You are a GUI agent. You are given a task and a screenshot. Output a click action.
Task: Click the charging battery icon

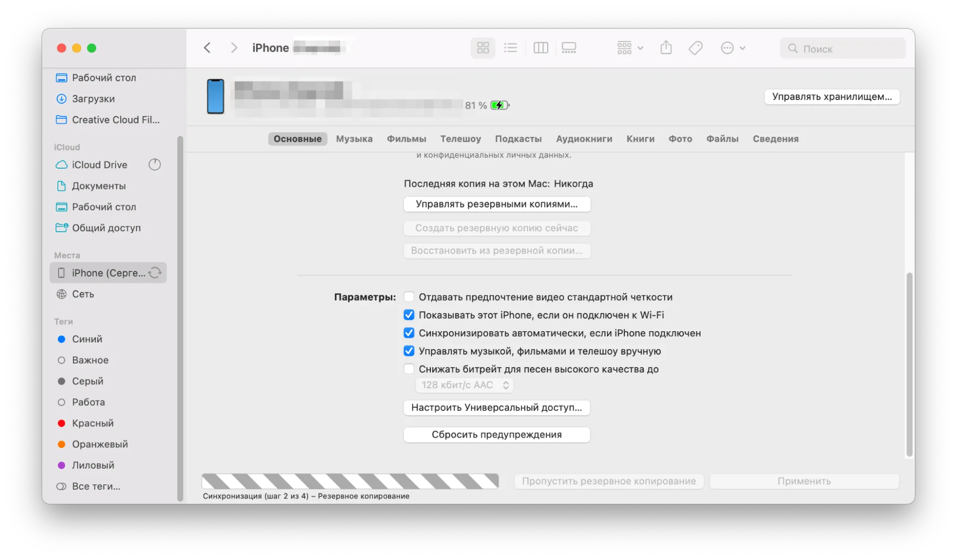pyautogui.click(x=500, y=105)
